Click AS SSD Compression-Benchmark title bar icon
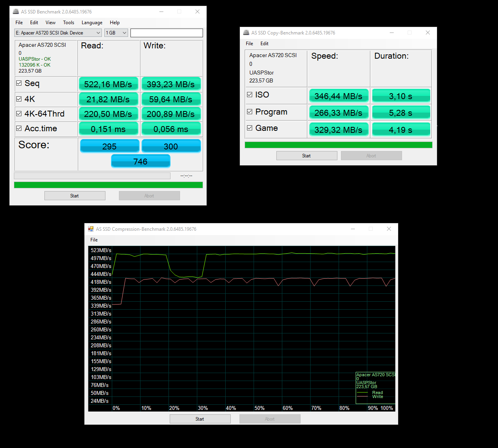498x448 pixels. [x=91, y=229]
